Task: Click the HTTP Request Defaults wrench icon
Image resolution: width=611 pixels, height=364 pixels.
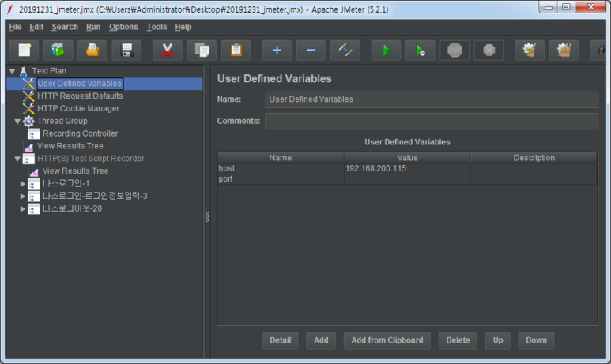Action: click(28, 96)
